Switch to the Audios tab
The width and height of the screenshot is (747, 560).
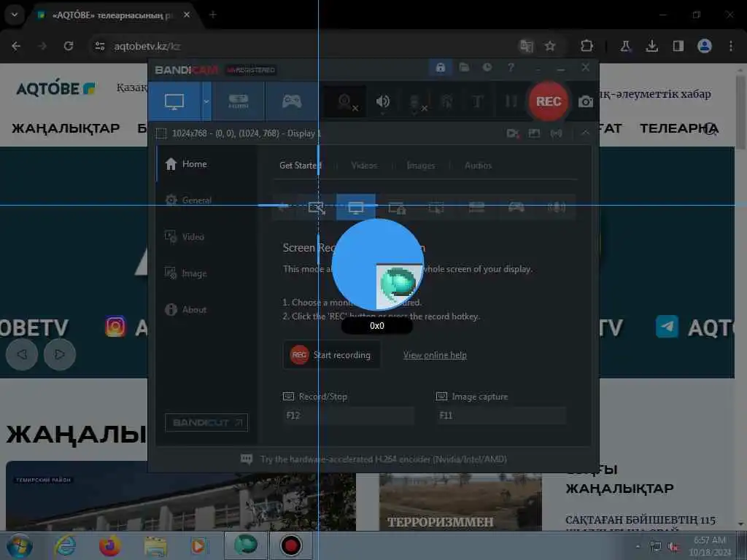[478, 166]
